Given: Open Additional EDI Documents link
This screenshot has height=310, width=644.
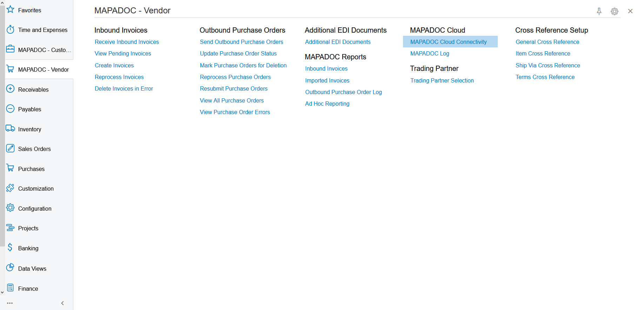Looking at the screenshot, I should 338,42.
